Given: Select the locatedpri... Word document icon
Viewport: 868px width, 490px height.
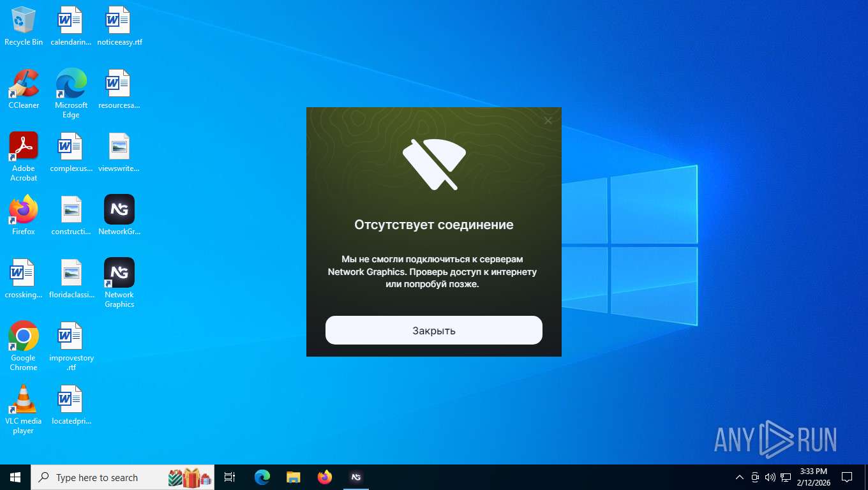Looking at the screenshot, I should [71, 405].
